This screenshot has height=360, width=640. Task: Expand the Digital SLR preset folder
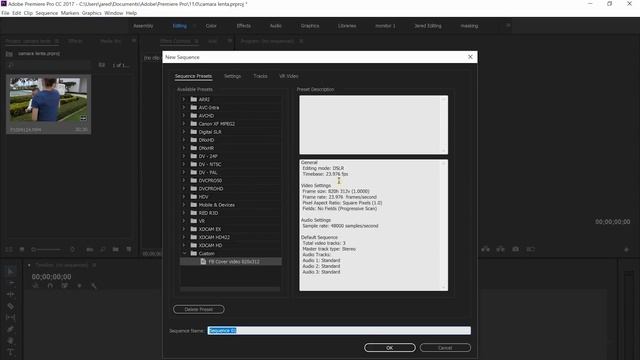[x=184, y=132]
